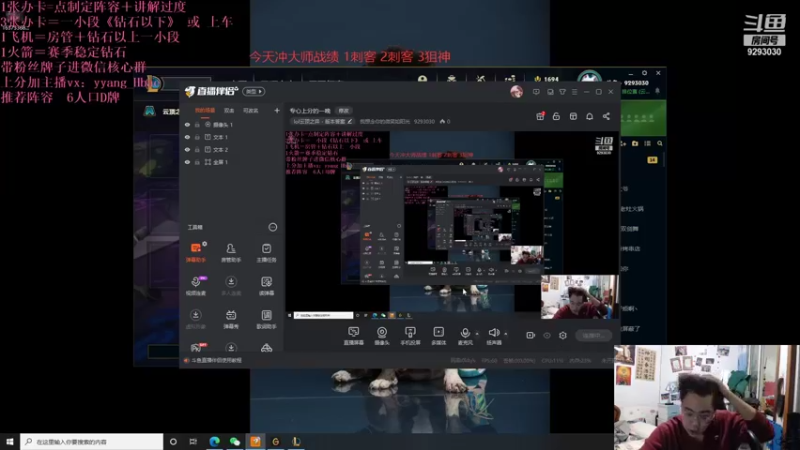Open the taxi-shaped tool in toolbox
The width and height of the screenshot is (800, 450).
click(266, 348)
